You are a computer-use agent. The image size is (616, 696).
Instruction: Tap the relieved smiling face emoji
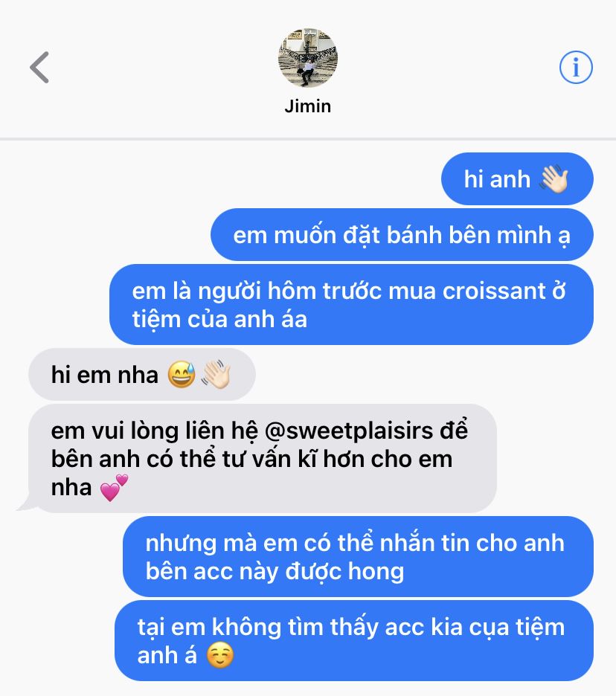[x=220, y=655]
